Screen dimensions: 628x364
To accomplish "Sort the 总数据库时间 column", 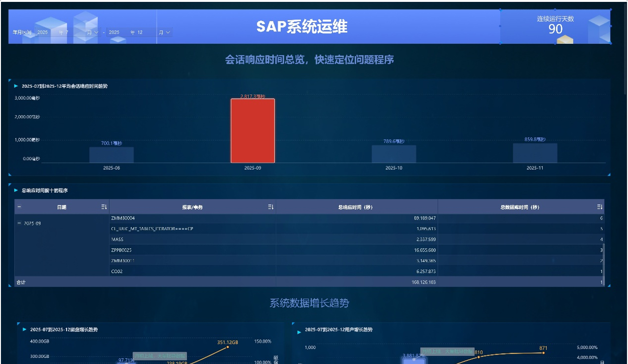I will point(600,207).
